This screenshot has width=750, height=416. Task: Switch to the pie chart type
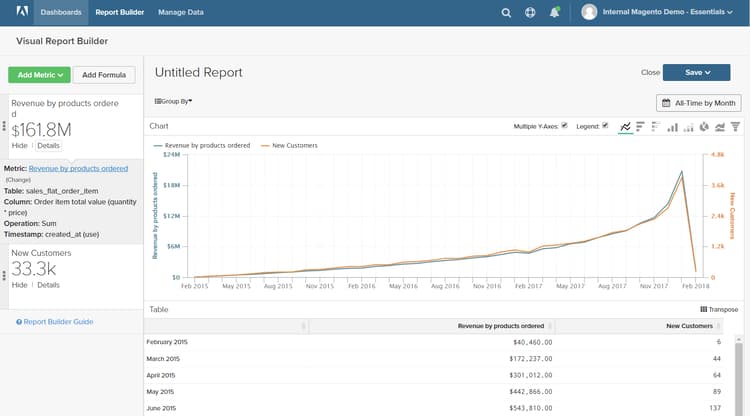click(703, 127)
